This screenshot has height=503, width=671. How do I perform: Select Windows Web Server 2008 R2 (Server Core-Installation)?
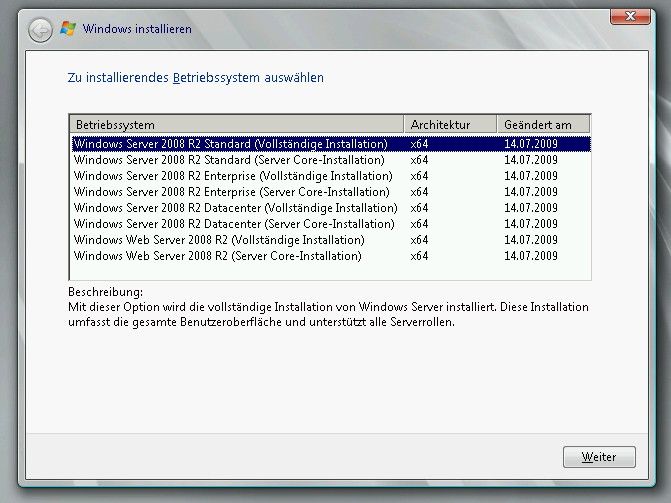click(331, 256)
